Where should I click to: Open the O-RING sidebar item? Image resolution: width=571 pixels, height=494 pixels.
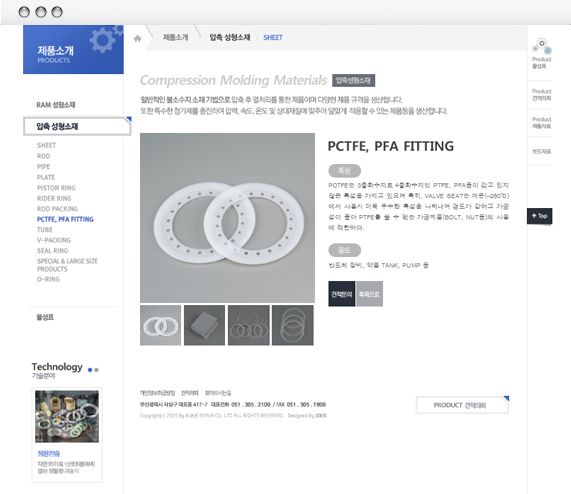[x=48, y=279]
